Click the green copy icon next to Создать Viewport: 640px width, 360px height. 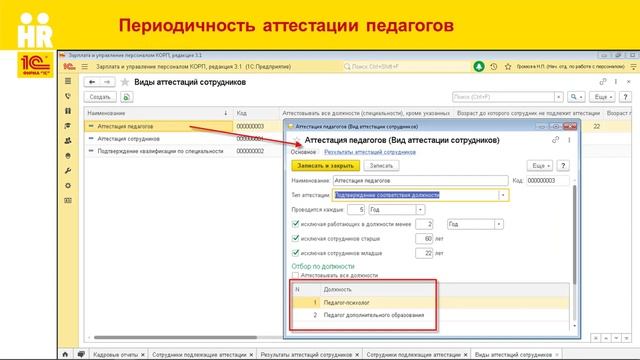(x=127, y=97)
